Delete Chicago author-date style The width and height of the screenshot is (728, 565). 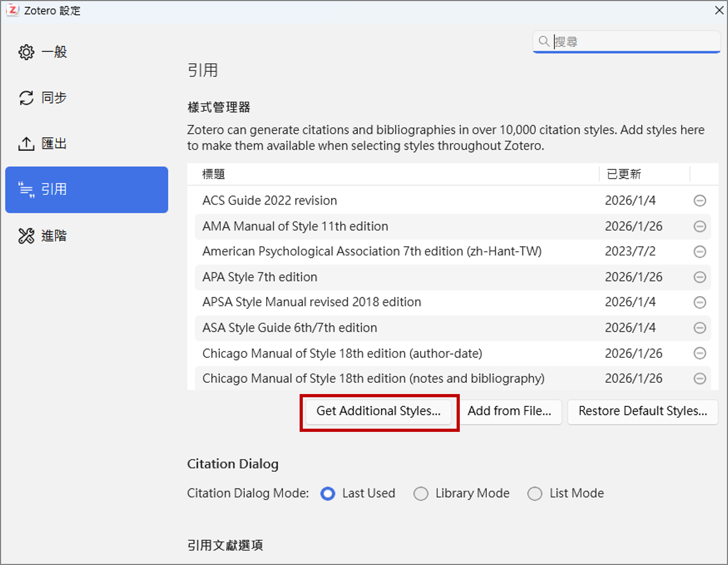click(700, 354)
